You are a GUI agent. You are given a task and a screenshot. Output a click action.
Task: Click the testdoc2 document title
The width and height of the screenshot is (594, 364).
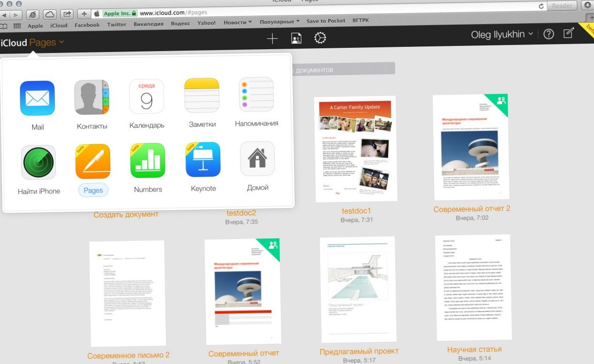241,213
